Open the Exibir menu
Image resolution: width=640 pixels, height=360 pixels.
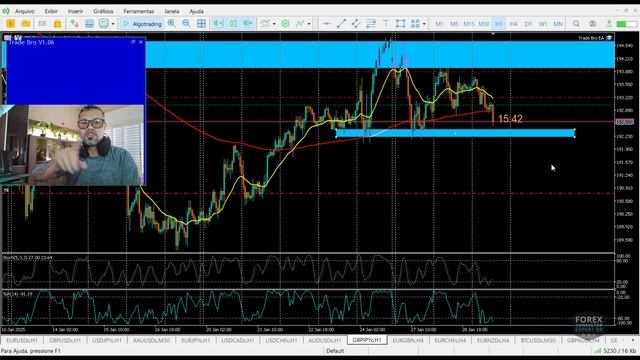(x=51, y=11)
